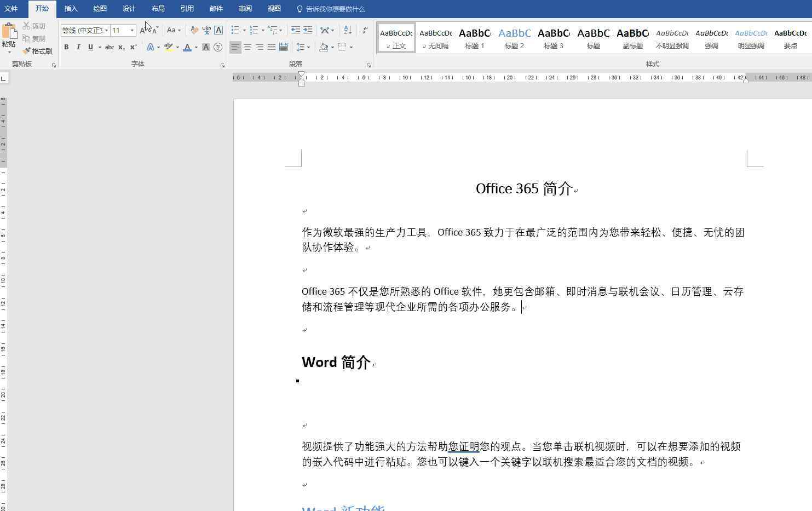The height and width of the screenshot is (511, 812).
Task: Apply superscript formatting
Action: [133, 47]
